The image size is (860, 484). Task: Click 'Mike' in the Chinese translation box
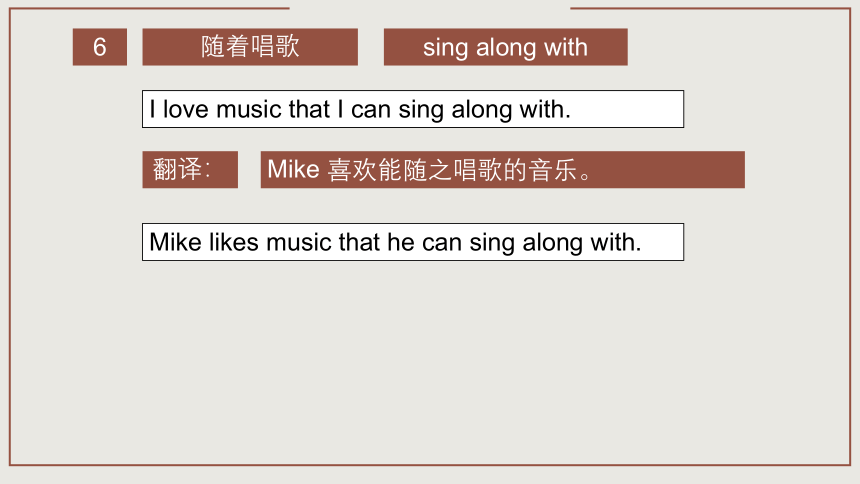point(293,169)
